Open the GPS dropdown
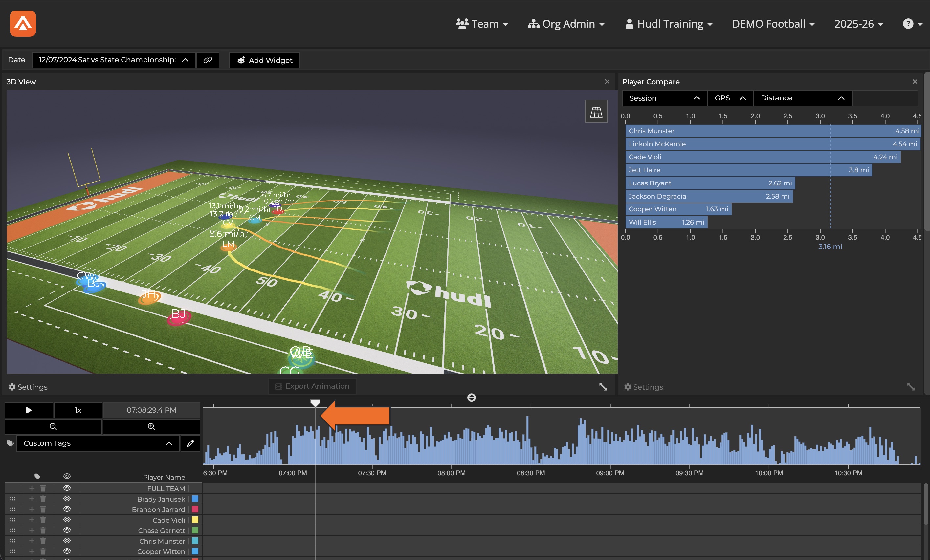The width and height of the screenshot is (930, 560). click(730, 98)
